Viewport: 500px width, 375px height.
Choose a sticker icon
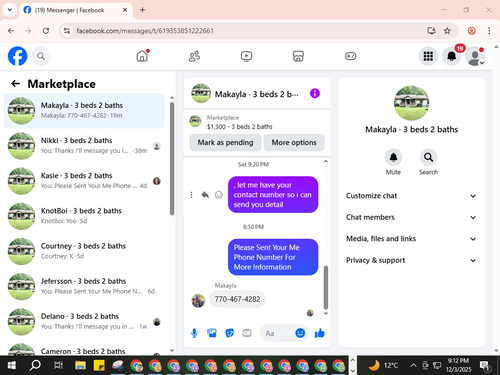coord(229,333)
